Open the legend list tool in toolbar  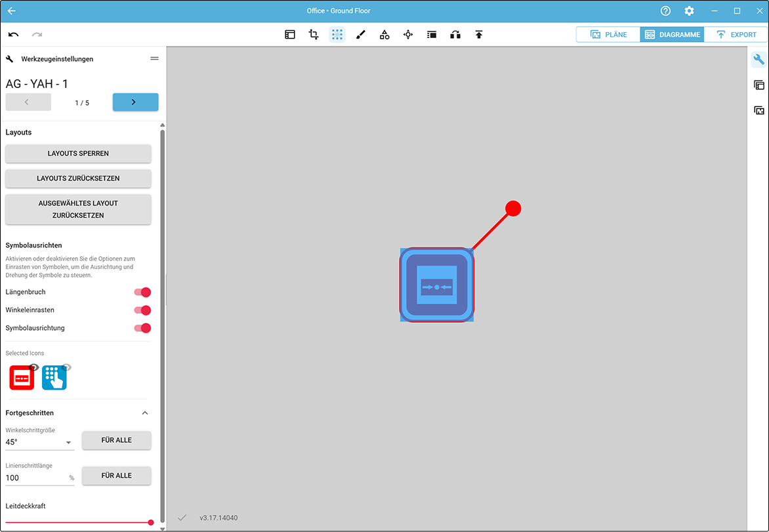[x=432, y=35]
